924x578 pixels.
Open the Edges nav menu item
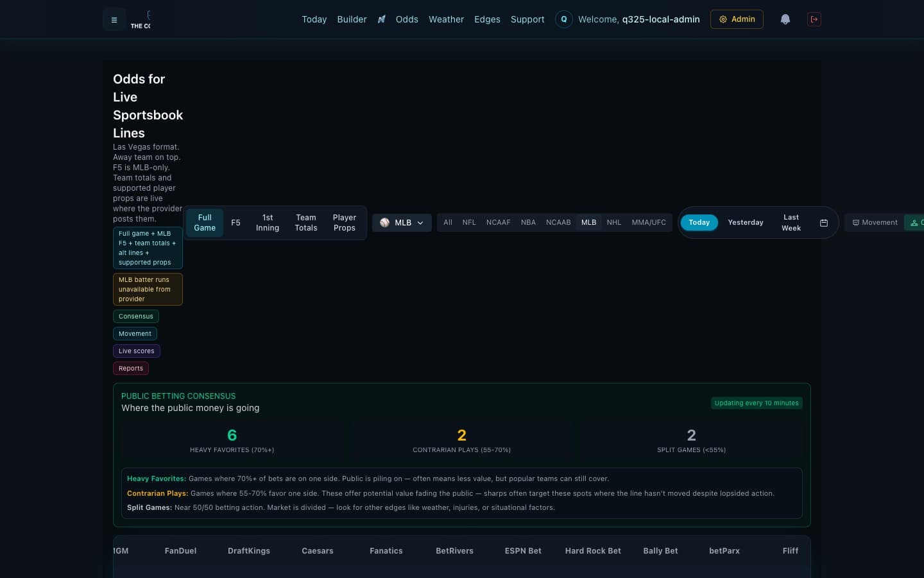[x=487, y=19]
